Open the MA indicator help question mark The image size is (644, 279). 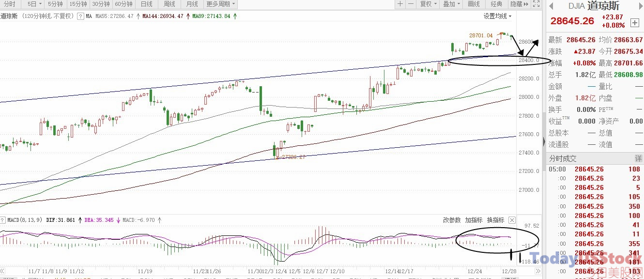81,16
